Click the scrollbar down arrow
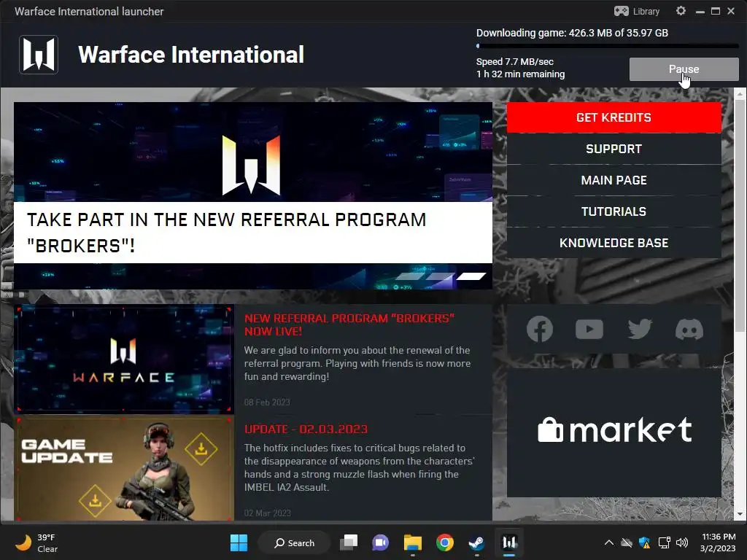 [740, 515]
